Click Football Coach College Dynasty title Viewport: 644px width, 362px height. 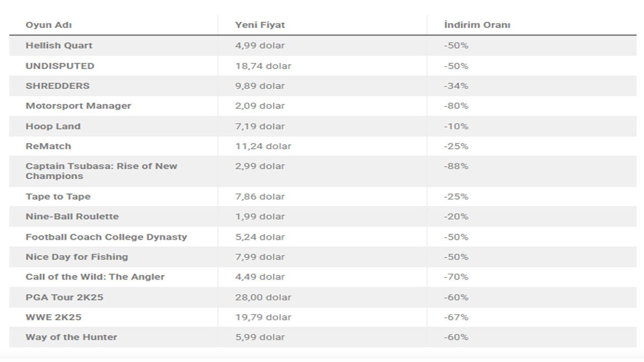tap(106, 237)
